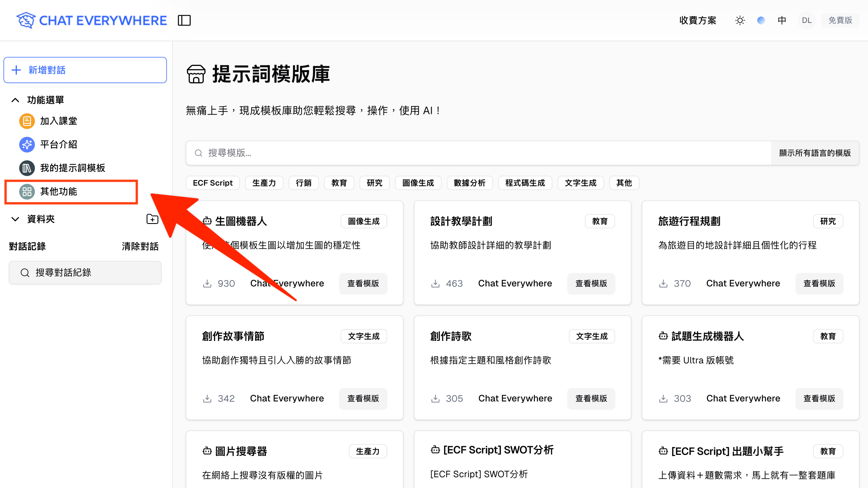Open the 圖片搜尋器 card title

point(241,451)
